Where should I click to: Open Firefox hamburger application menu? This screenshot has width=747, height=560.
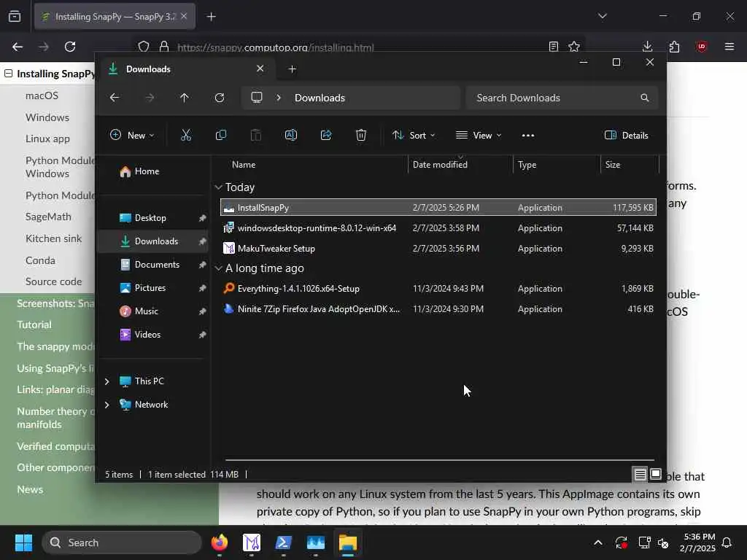tap(729, 46)
